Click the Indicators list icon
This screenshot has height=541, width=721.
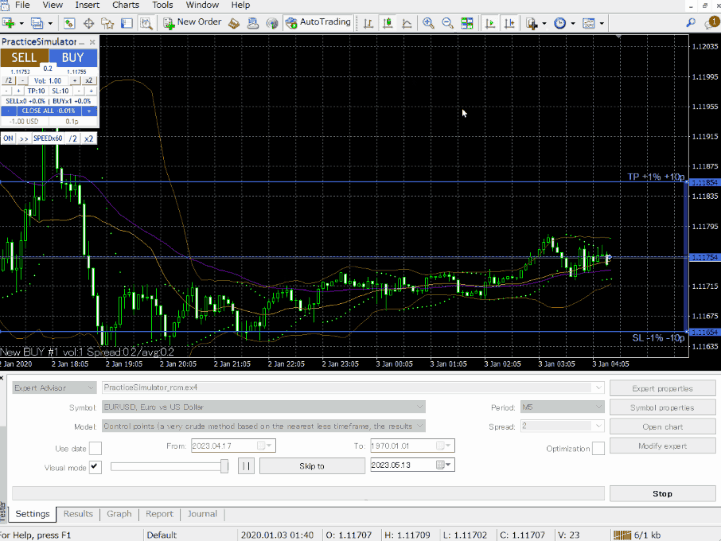tap(532, 23)
